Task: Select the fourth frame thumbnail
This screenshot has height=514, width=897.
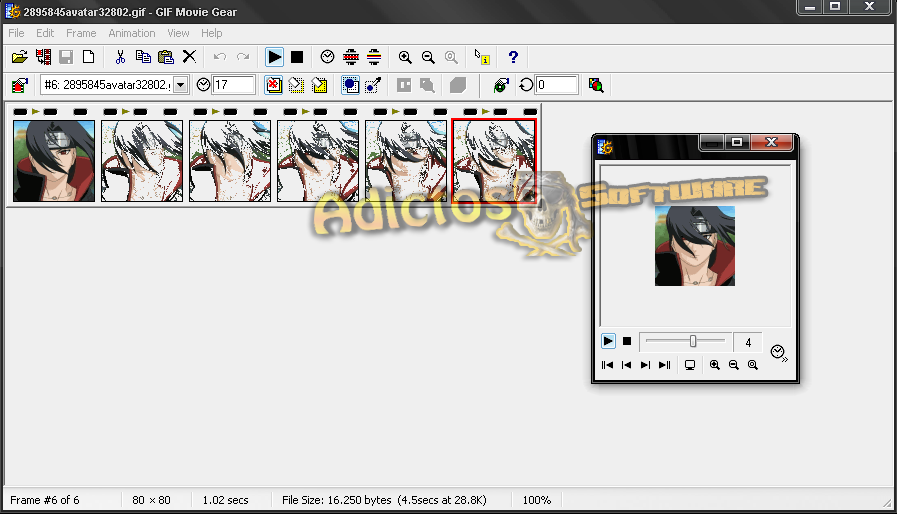Action: point(318,161)
